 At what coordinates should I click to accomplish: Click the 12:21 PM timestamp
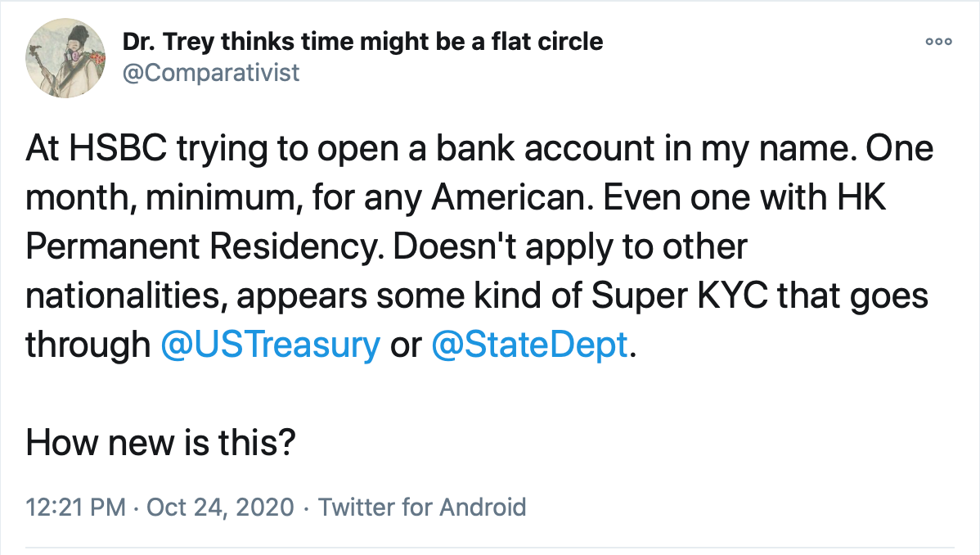[x=75, y=507]
